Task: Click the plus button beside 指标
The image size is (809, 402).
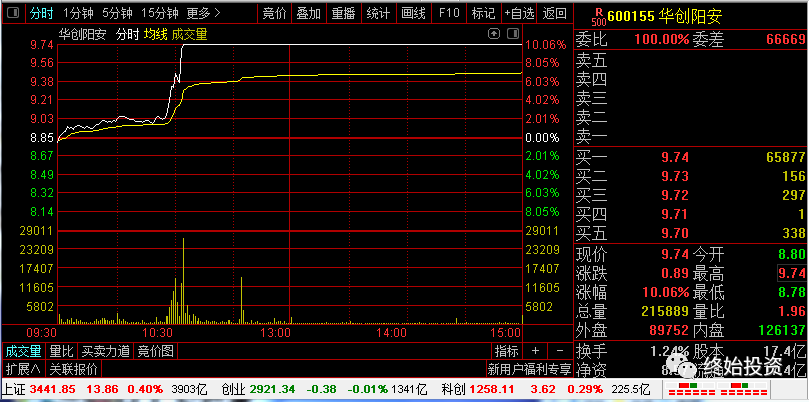Action: (535, 351)
